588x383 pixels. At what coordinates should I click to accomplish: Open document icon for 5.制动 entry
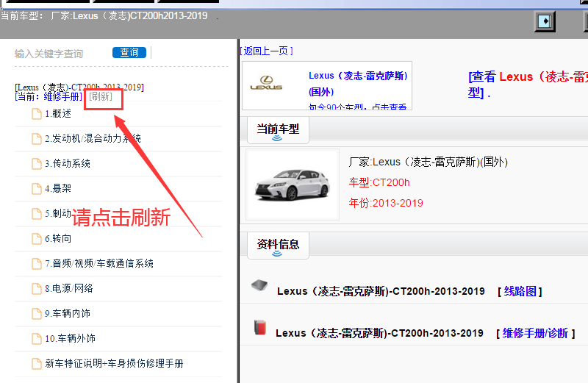[x=37, y=214]
